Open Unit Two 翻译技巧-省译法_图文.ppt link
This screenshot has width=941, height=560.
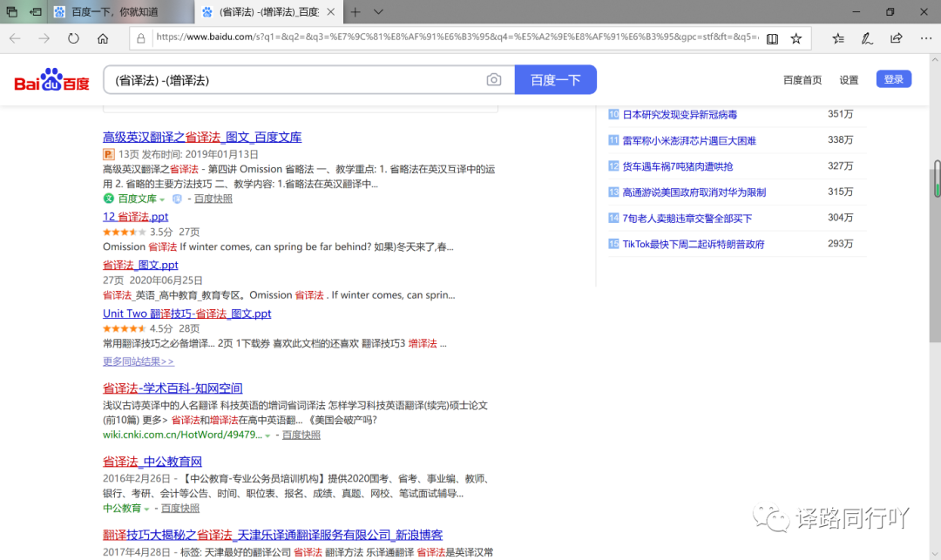tap(186, 314)
